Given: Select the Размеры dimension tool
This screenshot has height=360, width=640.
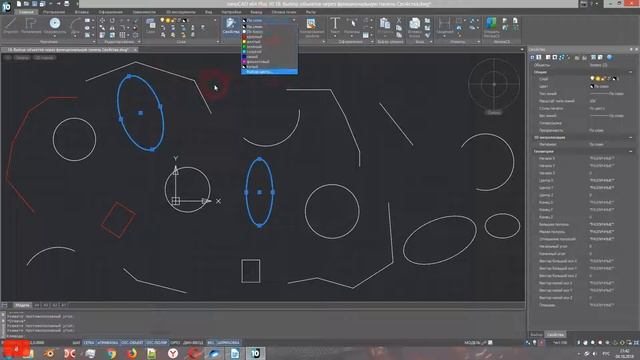Looking at the screenshot, I should (352, 26).
